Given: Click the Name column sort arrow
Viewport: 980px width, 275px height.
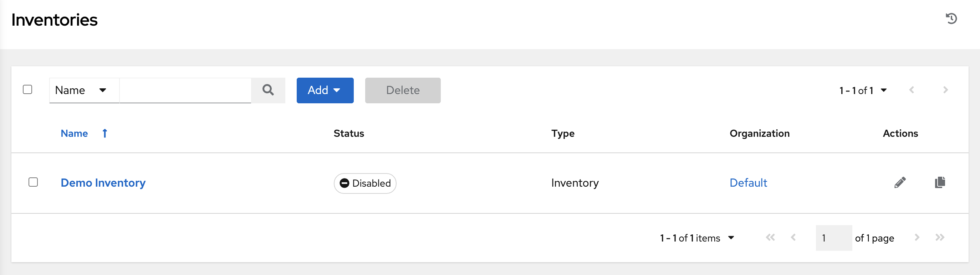Looking at the screenshot, I should point(104,133).
